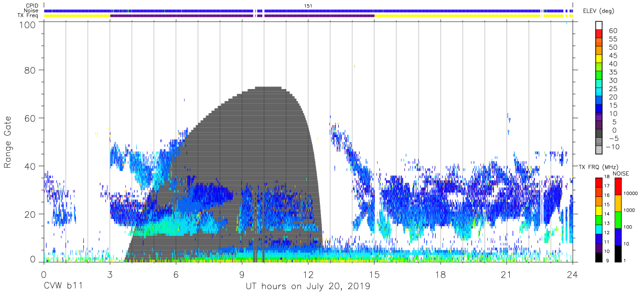The image size is (644, 297).
Task: Click the blue Noise strip above the plot
Action: pyautogui.click(x=308, y=10)
